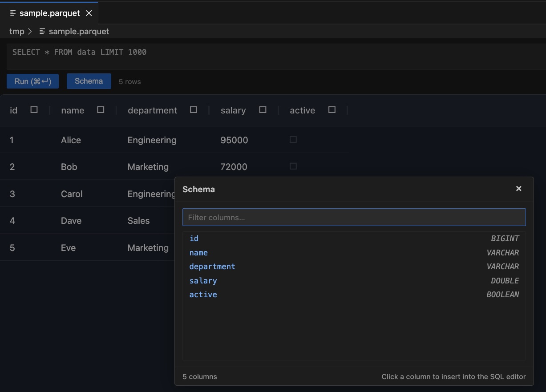Click the Sales department cell
This screenshot has width=546, height=392.
pos(138,221)
